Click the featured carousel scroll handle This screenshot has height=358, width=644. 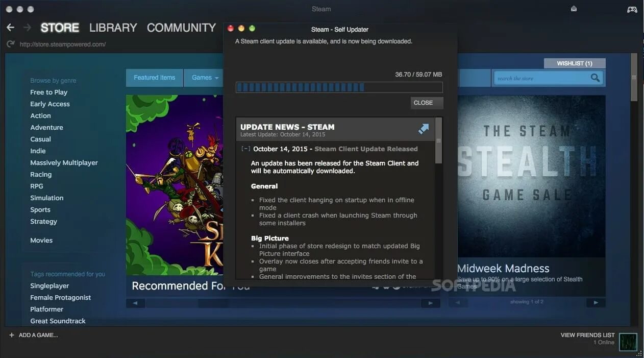(213, 303)
